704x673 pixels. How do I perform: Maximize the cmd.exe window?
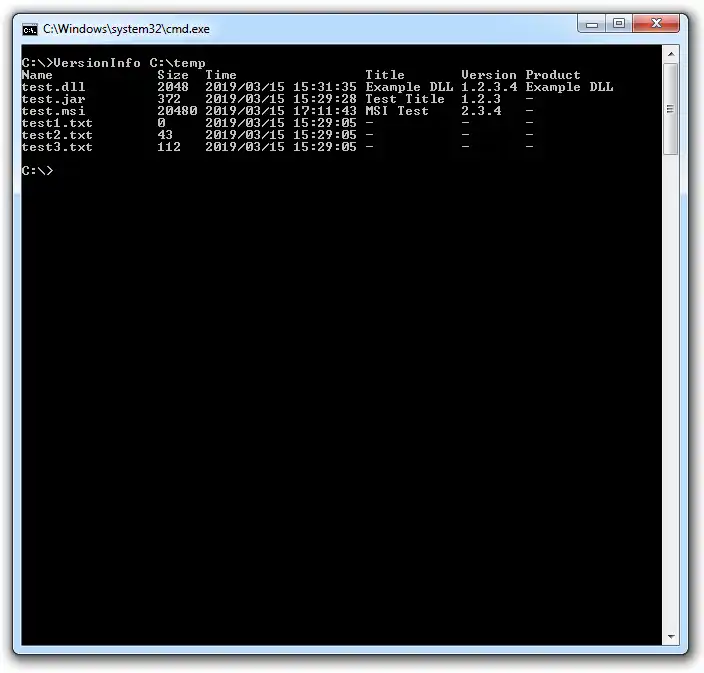tap(619, 24)
